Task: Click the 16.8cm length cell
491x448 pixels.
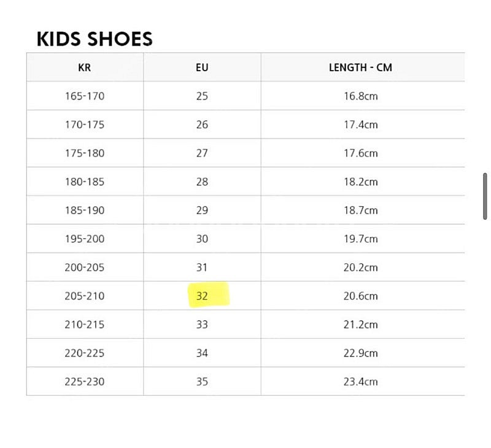Action: [x=360, y=96]
